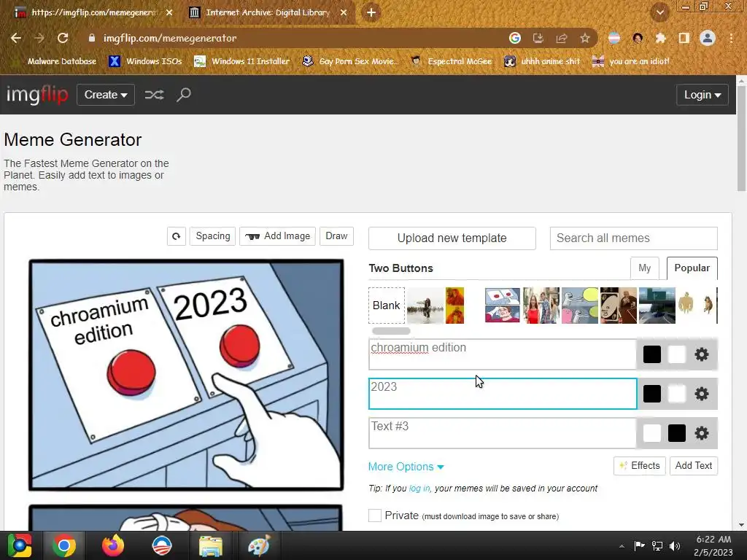Click Upload new template button
Image resolution: width=747 pixels, height=560 pixels.
(x=452, y=238)
